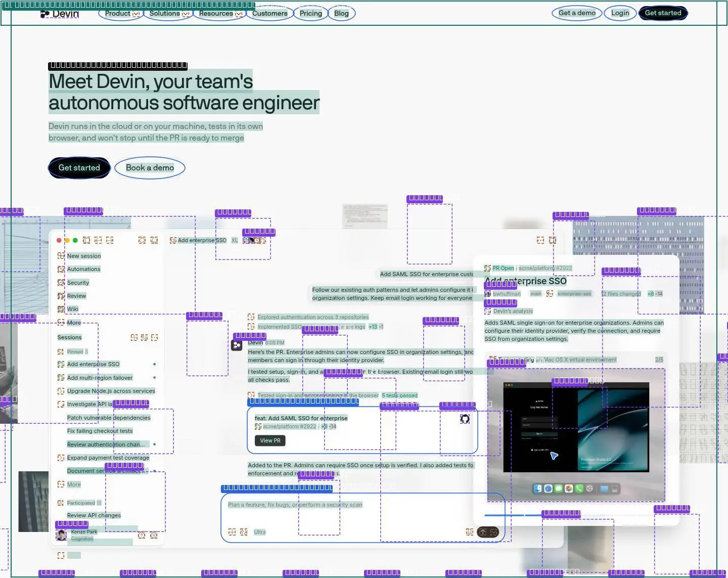The height and width of the screenshot is (578, 728).
Task: Click the 'enterprise-sso' branch name
Action: [x=574, y=294]
